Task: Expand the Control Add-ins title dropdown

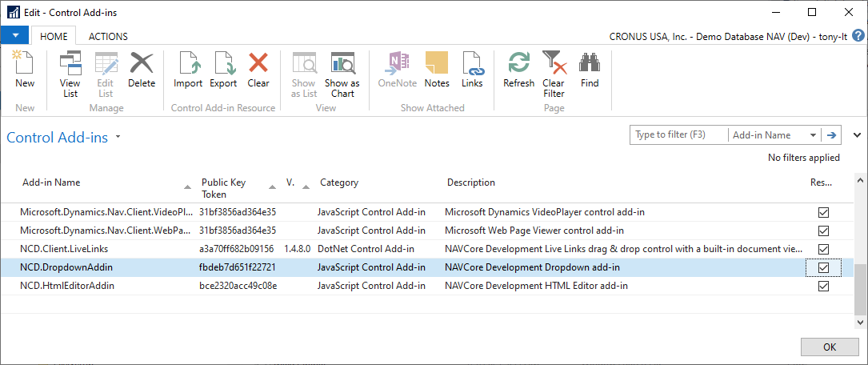Action: pyautogui.click(x=118, y=137)
